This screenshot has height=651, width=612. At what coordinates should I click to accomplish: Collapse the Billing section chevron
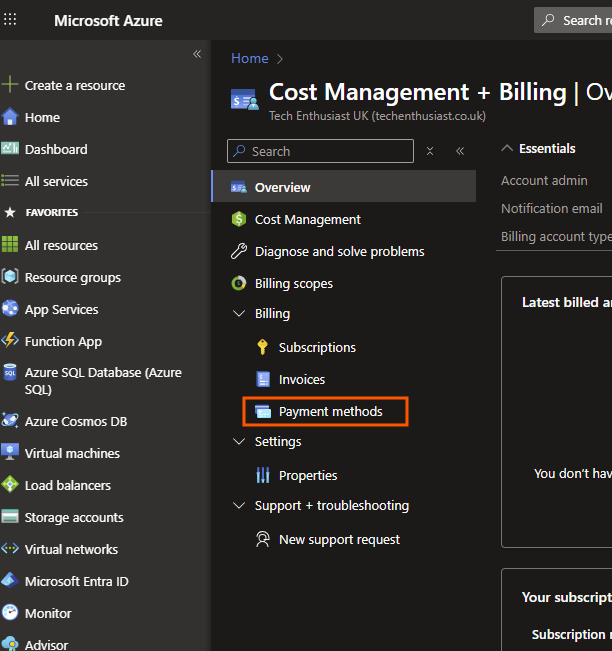pos(239,313)
